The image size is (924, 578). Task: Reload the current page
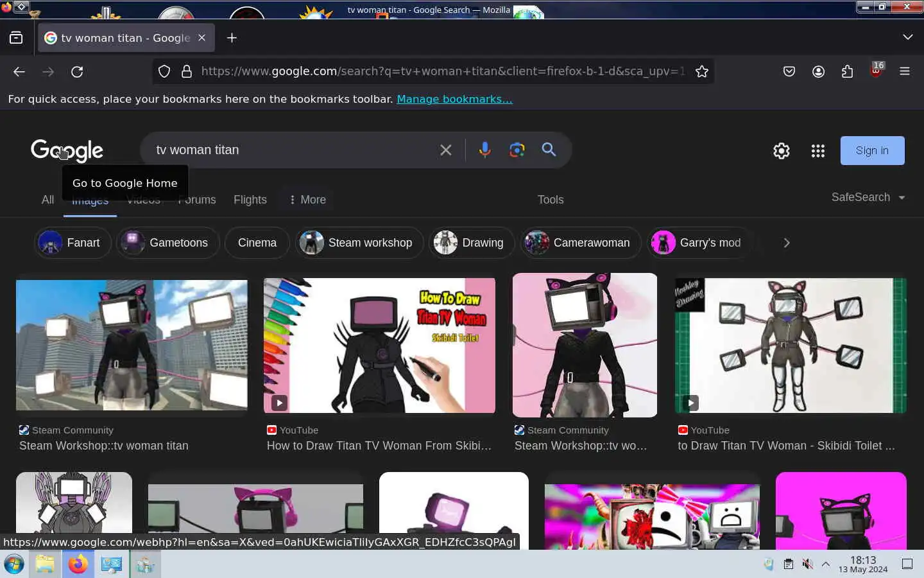77,71
